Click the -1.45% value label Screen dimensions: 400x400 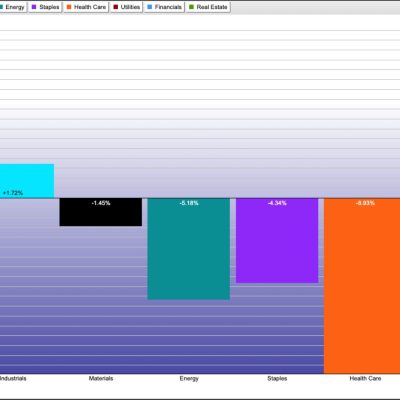click(x=101, y=203)
